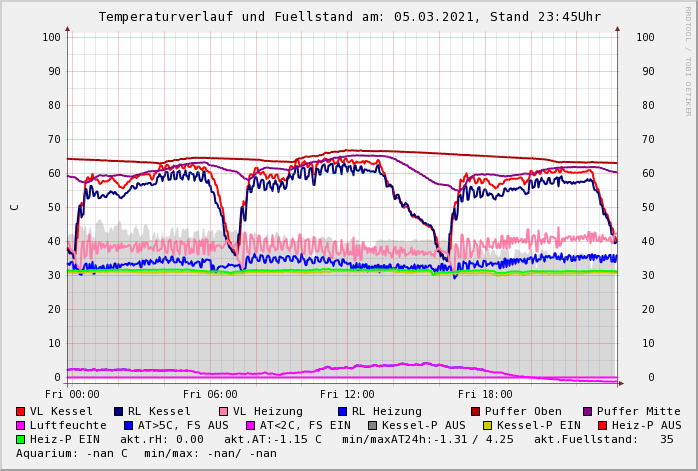This screenshot has height=471, width=698.
Task: Click the 'AT>5C, FS AUS' legend label
Action: pyautogui.click(x=182, y=425)
